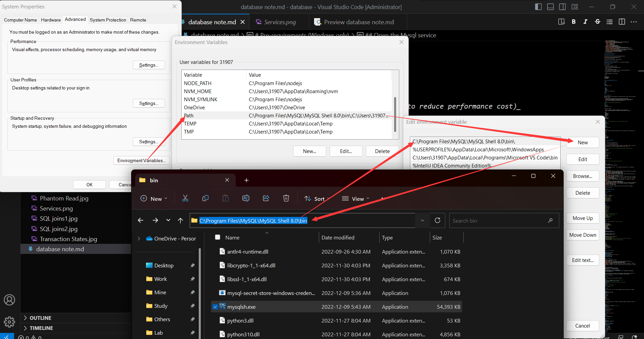This screenshot has width=644, height=339.
Task: Click Browse... in Edit environment variable dialog
Action: click(582, 176)
